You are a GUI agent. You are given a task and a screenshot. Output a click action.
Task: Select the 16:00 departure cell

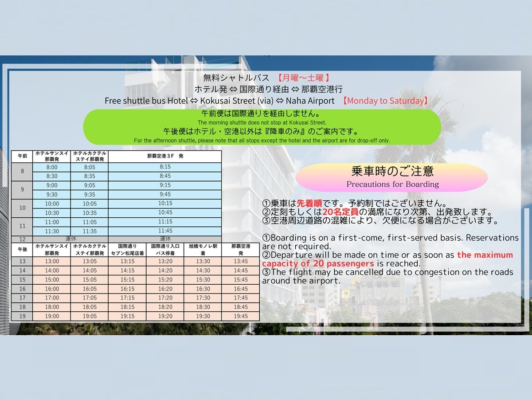[52, 289]
